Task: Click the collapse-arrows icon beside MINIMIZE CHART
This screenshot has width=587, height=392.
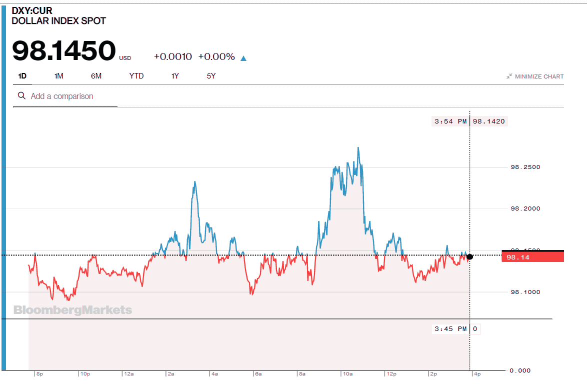Action: pos(510,76)
